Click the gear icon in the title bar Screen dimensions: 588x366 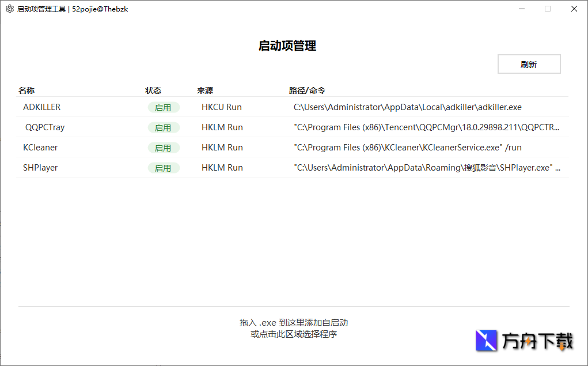(x=9, y=9)
